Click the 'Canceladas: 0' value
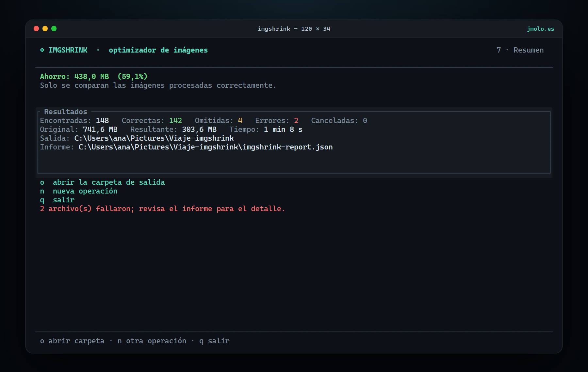The height and width of the screenshot is (372, 588). pyautogui.click(x=339, y=120)
